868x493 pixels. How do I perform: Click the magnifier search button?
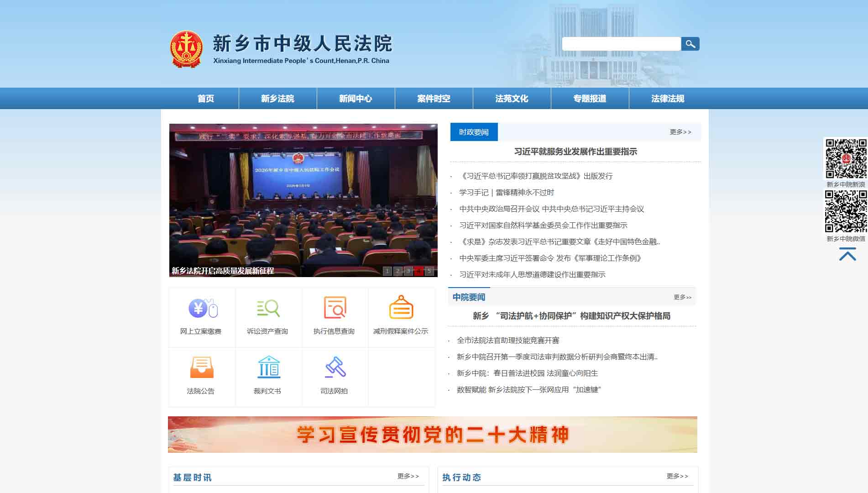pyautogui.click(x=690, y=44)
